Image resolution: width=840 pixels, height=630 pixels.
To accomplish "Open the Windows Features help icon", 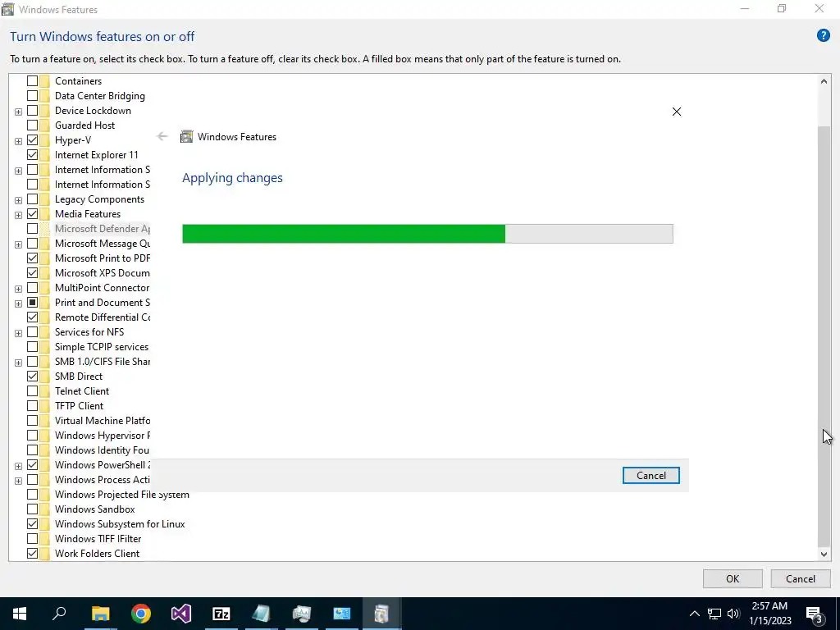I will (x=823, y=36).
